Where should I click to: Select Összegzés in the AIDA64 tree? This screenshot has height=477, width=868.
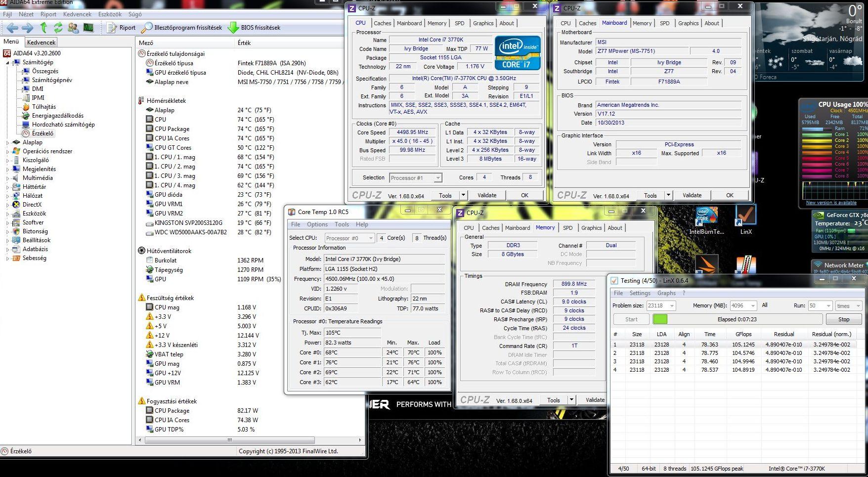click(45, 71)
